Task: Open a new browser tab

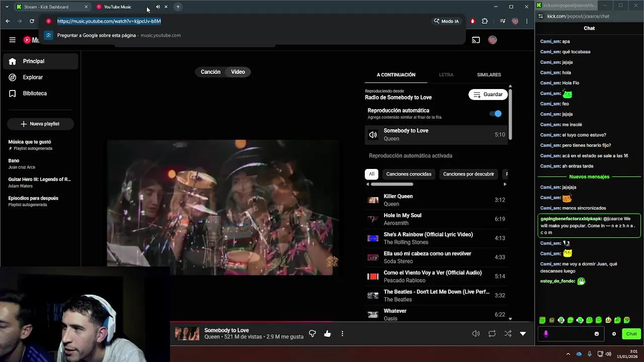Action: click(x=178, y=7)
